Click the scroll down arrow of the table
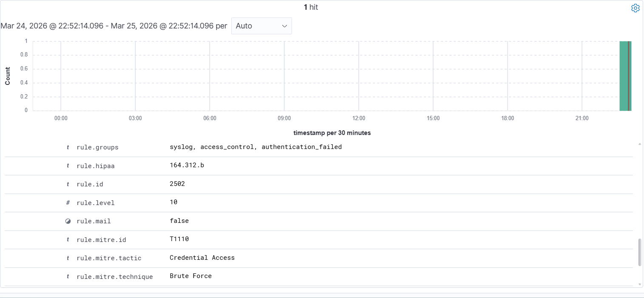Screen dimensions: 644x298 coord(640,284)
